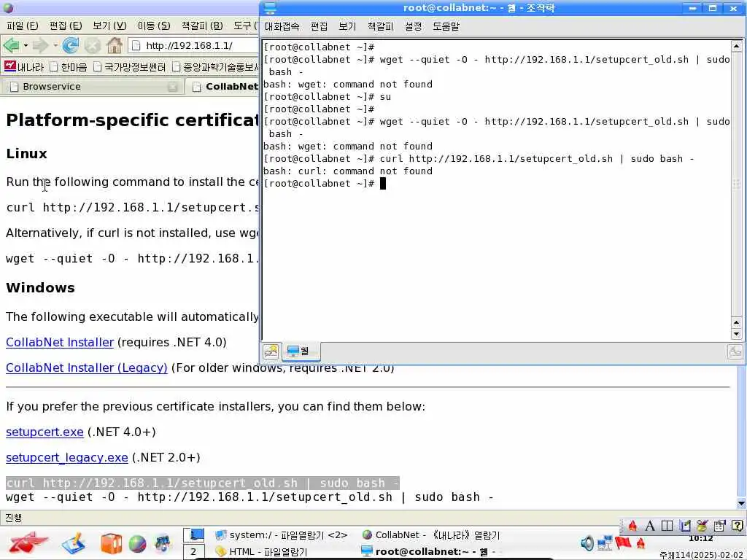Click the help question-mark tray icon
The height and width of the screenshot is (560, 747).
point(737,526)
